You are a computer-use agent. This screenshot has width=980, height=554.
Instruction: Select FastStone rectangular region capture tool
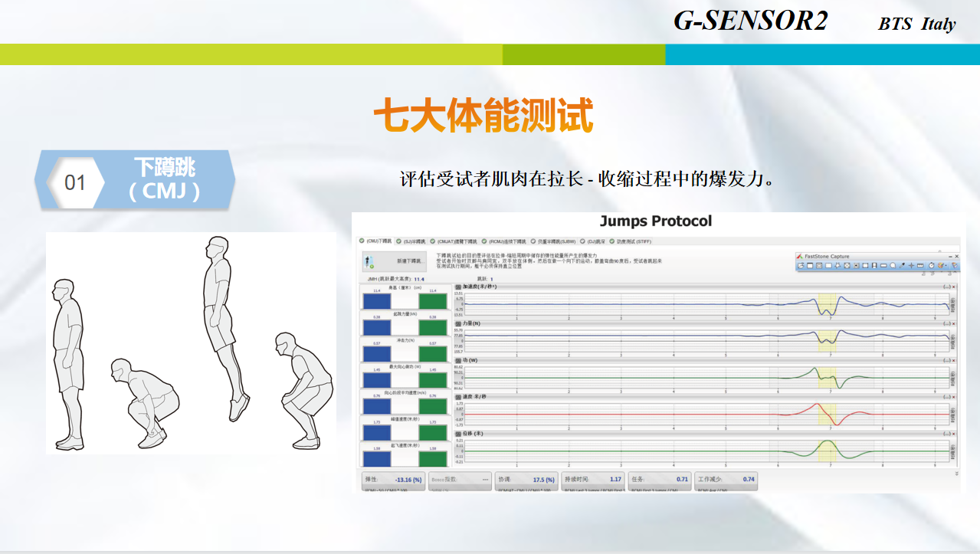tap(827, 266)
